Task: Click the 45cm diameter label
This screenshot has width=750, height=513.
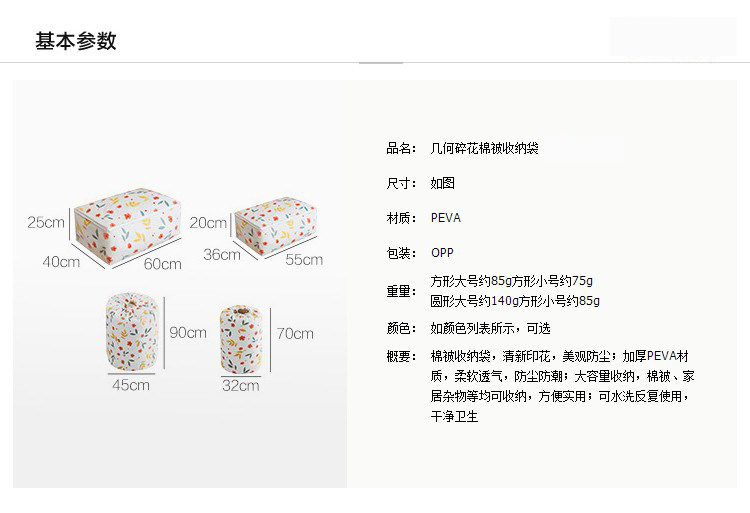Action: (x=131, y=385)
